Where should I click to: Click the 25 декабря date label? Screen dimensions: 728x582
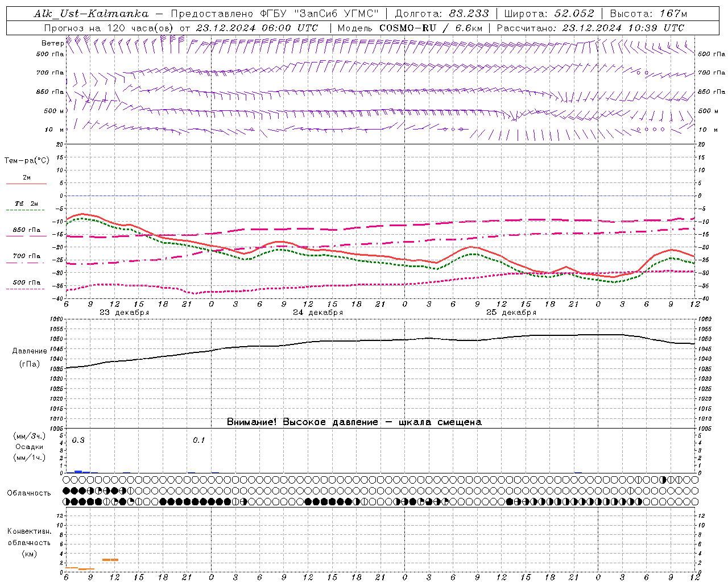[511, 313]
